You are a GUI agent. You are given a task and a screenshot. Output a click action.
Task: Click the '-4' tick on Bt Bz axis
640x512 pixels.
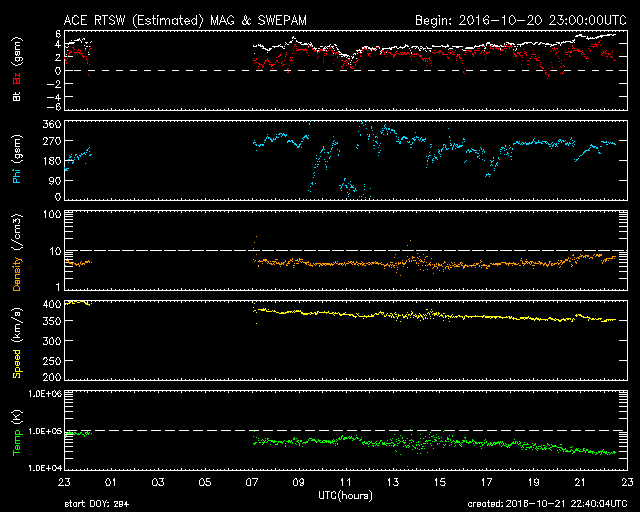click(55, 97)
